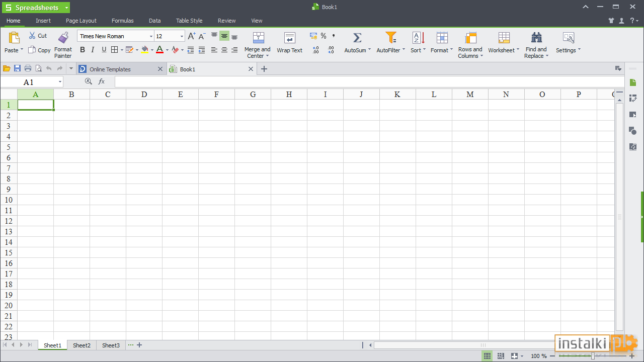The width and height of the screenshot is (644, 362).
Task: Click the zoom slider handle
Action: tap(593, 356)
